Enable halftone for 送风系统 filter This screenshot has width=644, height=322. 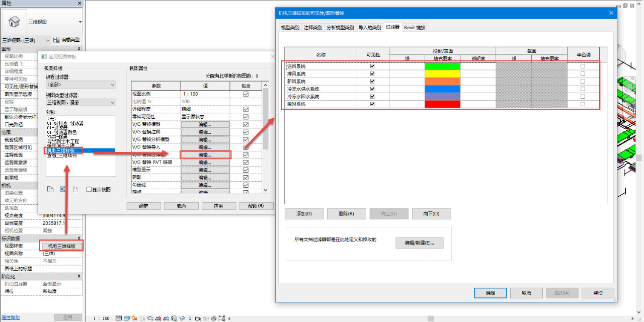coord(583,66)
